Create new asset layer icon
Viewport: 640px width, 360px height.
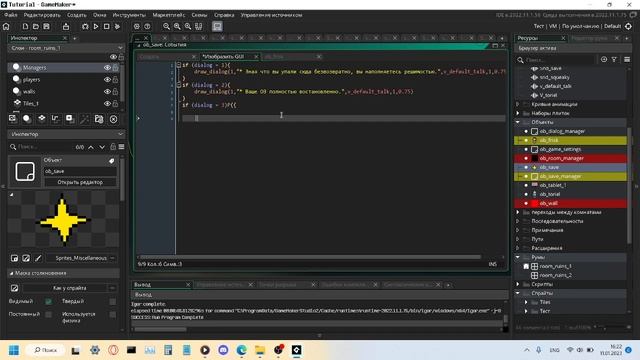click(70, 119)
